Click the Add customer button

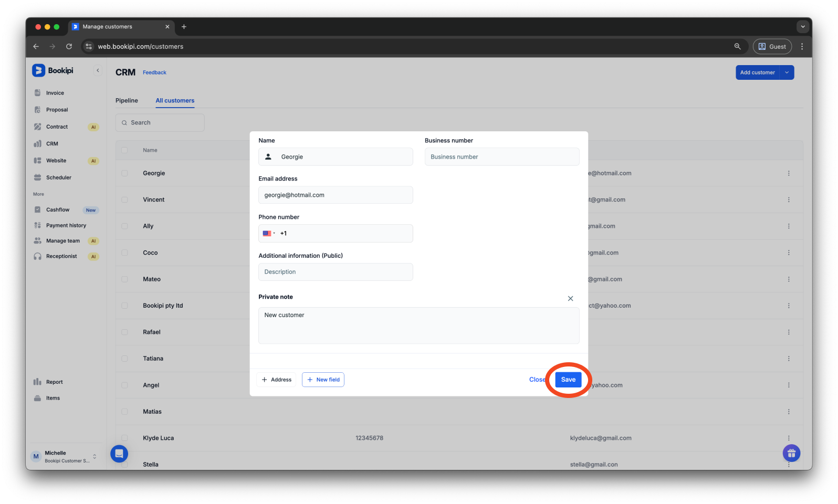point(758,72)
